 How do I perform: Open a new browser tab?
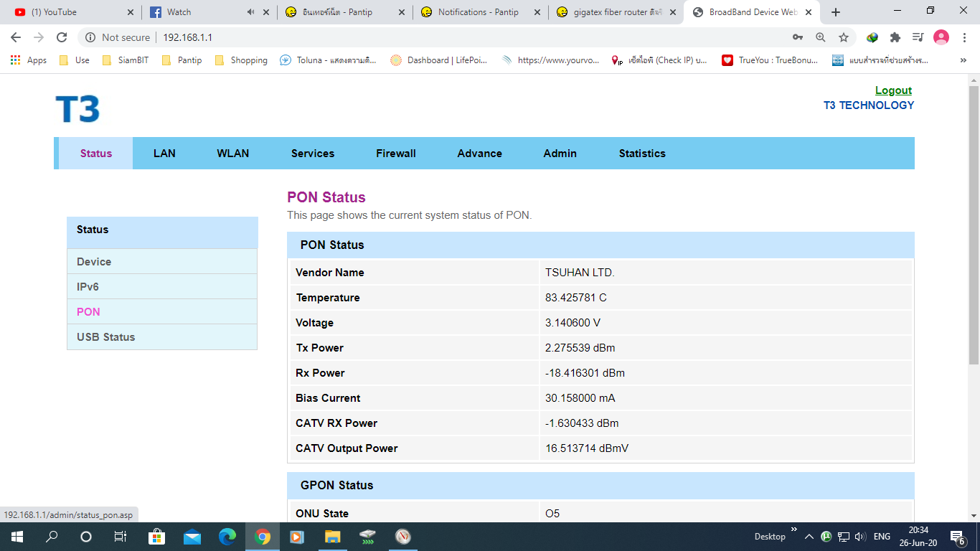tap(836, 12)
